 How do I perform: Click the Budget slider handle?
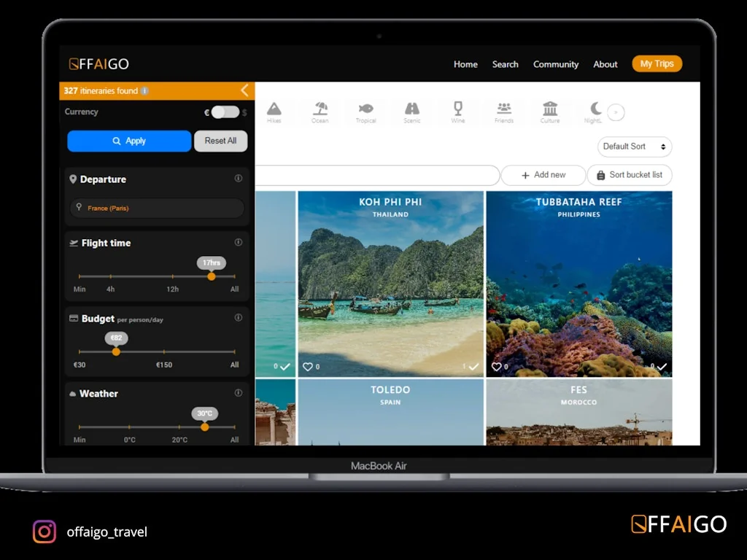(116, 351)
